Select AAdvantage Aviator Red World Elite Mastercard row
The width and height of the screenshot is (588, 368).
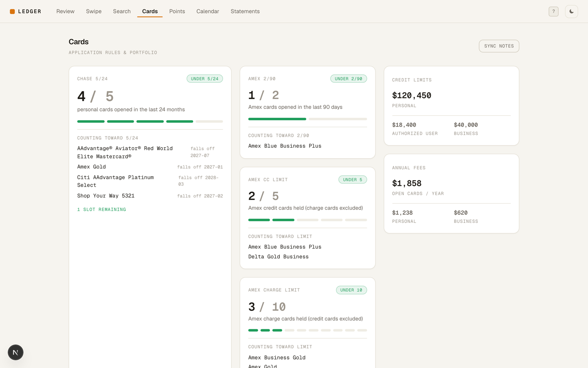click(x=150, y=152)
